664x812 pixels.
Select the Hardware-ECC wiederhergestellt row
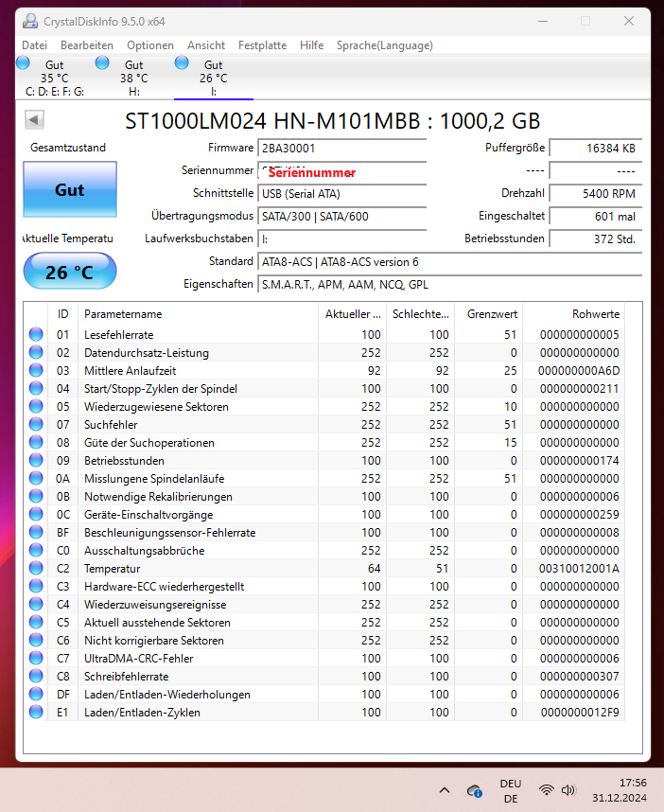(x=324, y=586)
